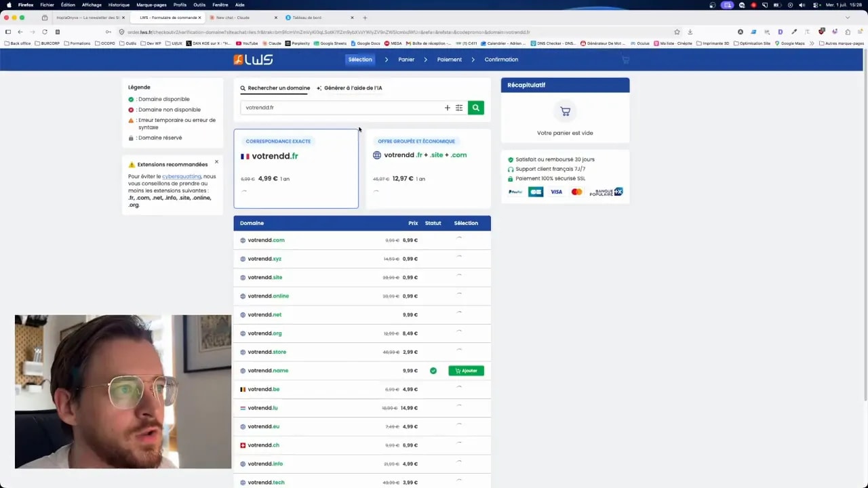Open the 'BURCORP' bookmarks folder

[47, 43]
